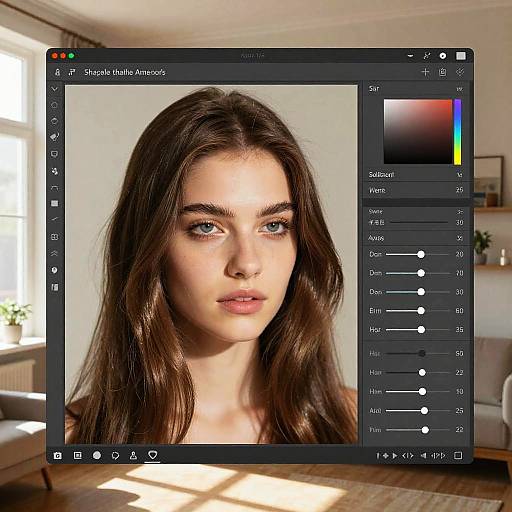Click the flag-like icon left of the title
The height and width of the screenshot is (512, 512).
(72, 72)
